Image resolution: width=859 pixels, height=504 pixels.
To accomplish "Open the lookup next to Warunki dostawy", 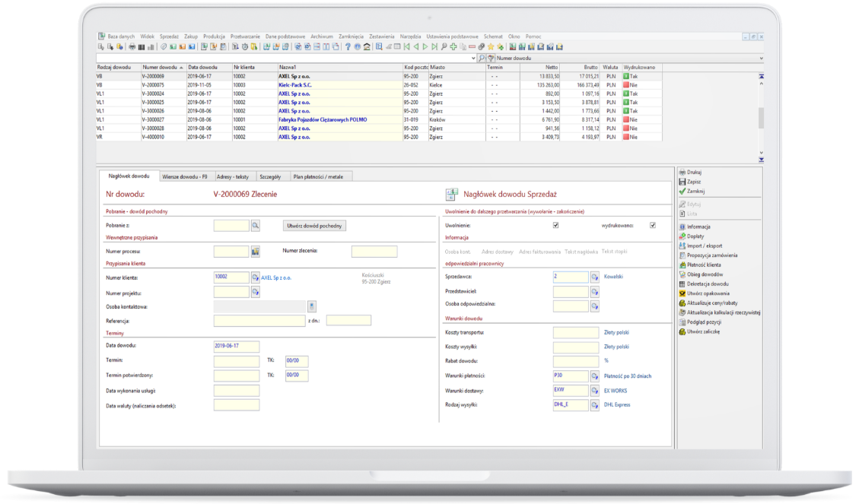I will [x=594, y=391].
